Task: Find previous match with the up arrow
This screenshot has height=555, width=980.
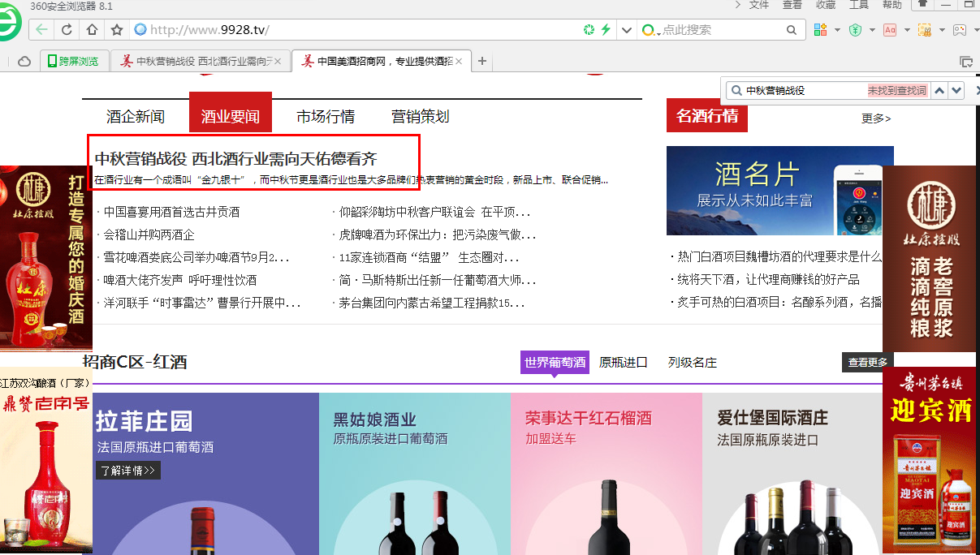Action: click(939, 91)
